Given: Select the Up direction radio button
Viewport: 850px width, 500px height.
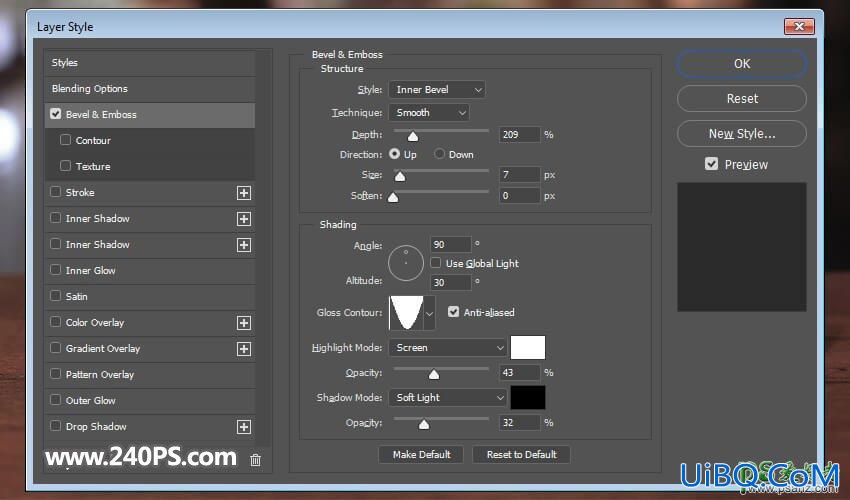Looking at the screenshot, I should coord(395,154).
